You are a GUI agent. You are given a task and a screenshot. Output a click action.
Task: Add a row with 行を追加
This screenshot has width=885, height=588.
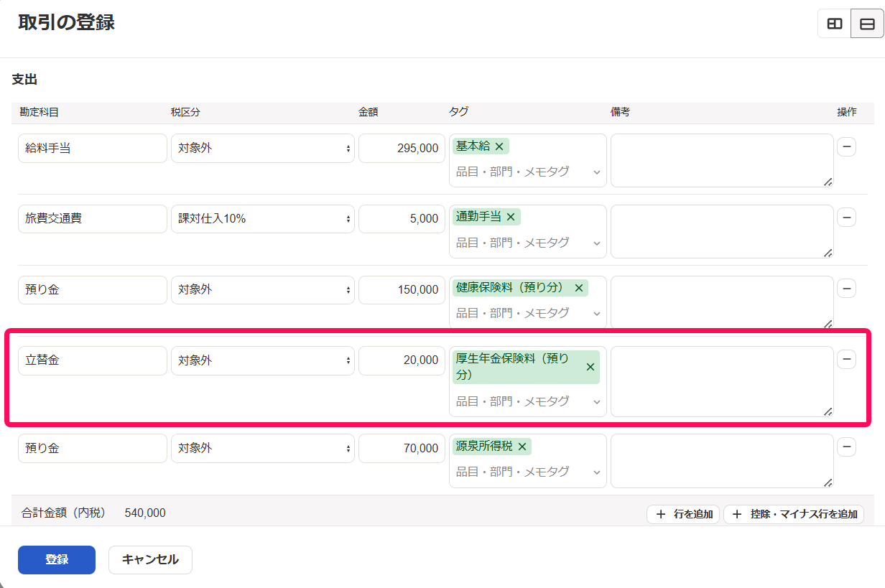pyautogui.click(x=683, y=514)
